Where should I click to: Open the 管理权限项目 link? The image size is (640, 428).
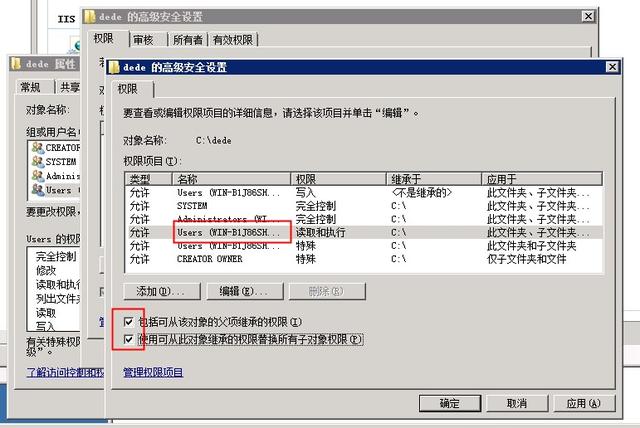click(x=153, y=372)
